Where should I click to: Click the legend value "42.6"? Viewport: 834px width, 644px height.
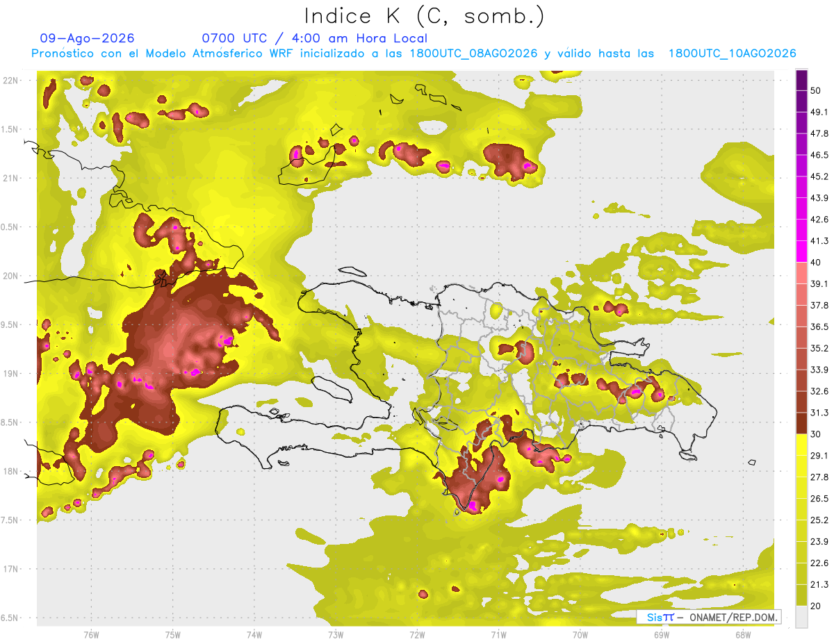click(x=819, y=220)
